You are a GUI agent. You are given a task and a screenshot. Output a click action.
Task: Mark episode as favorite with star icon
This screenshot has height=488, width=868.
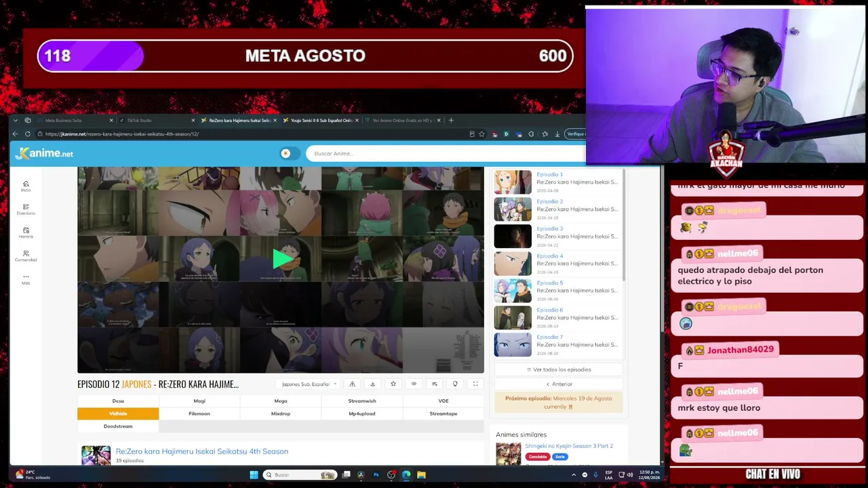point(393,384)
